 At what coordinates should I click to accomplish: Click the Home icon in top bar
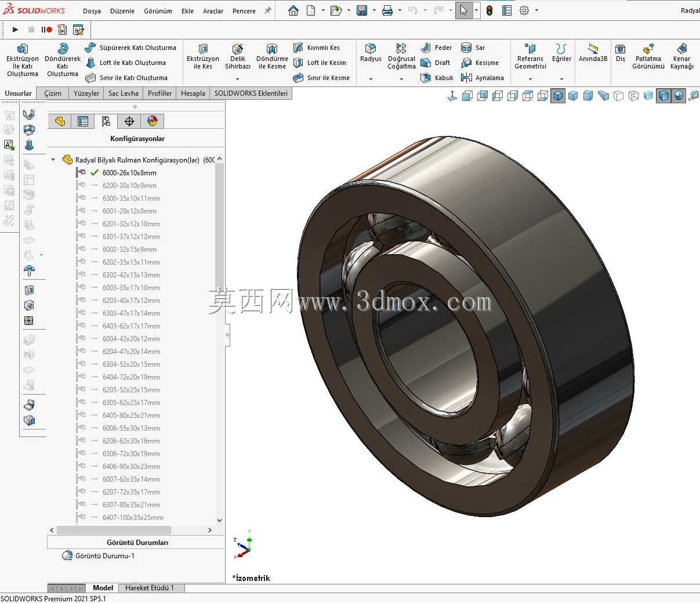(x=293, y=10)
